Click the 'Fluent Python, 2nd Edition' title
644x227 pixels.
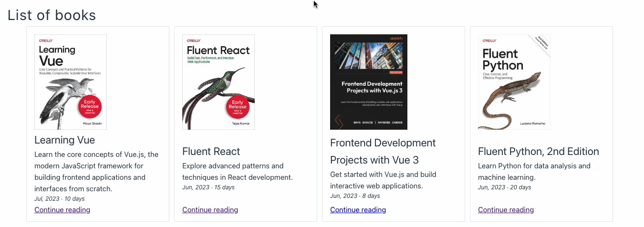(538, 152)
